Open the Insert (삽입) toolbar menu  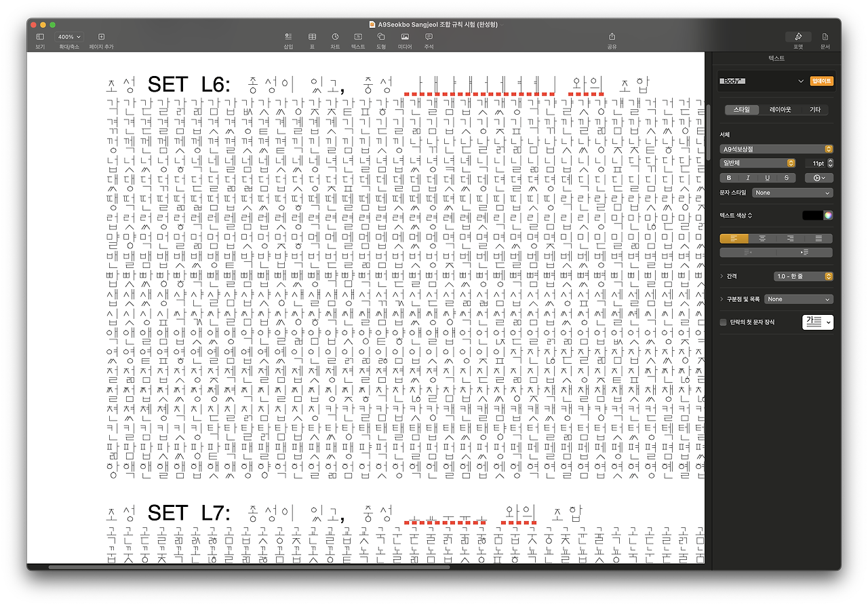tap(288, 37)
